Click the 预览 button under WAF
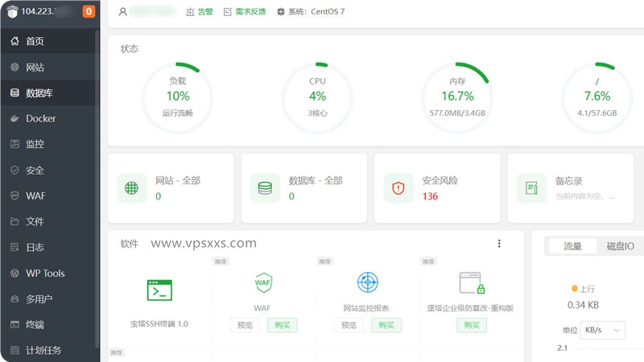Image resolution: width=644 pixels, height=362 pixels. tap(245, 325)
